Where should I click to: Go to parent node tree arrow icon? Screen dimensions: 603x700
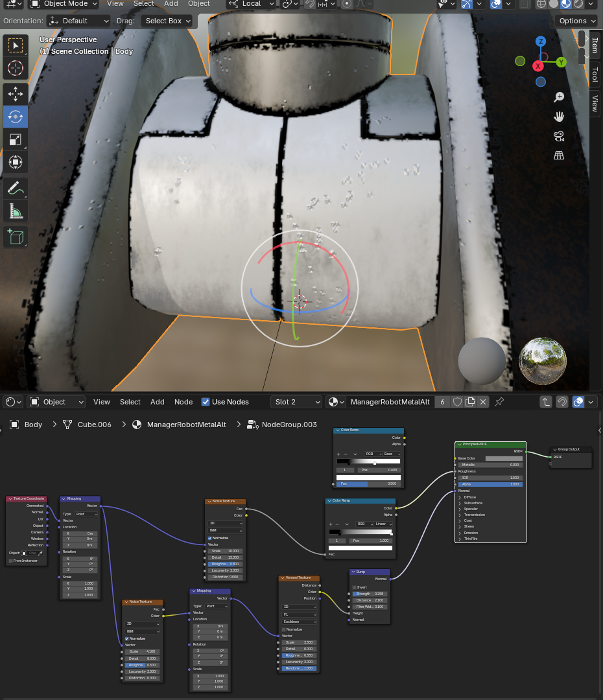(546, 402)
